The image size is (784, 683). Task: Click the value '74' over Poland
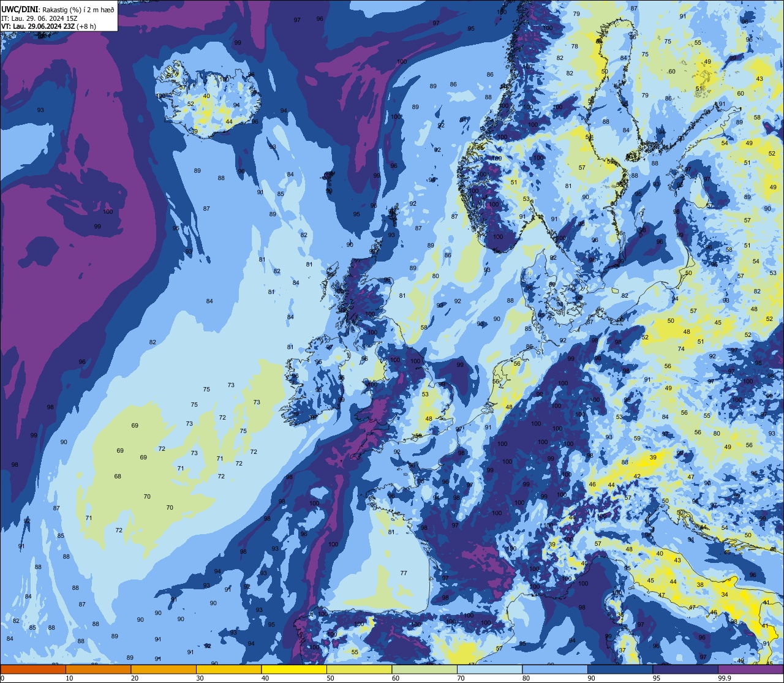coord(681,349)
